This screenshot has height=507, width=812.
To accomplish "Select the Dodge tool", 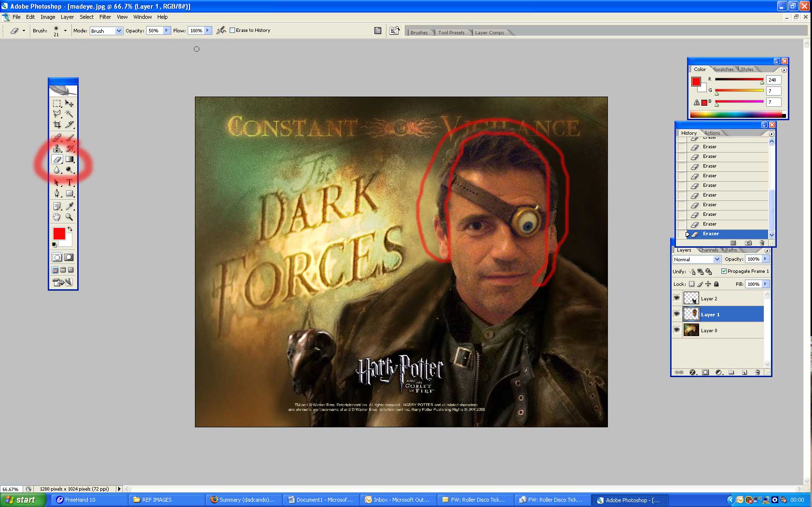I will (69, 169).
